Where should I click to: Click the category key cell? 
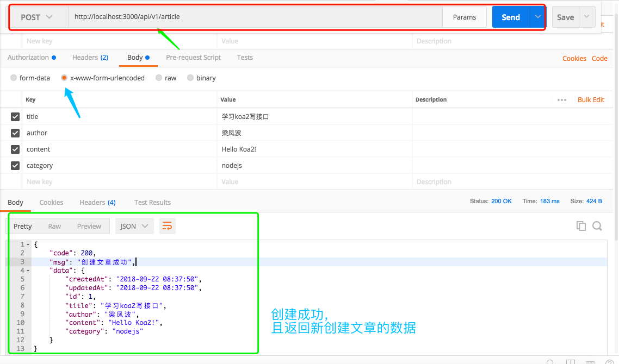tap(119, 166)
